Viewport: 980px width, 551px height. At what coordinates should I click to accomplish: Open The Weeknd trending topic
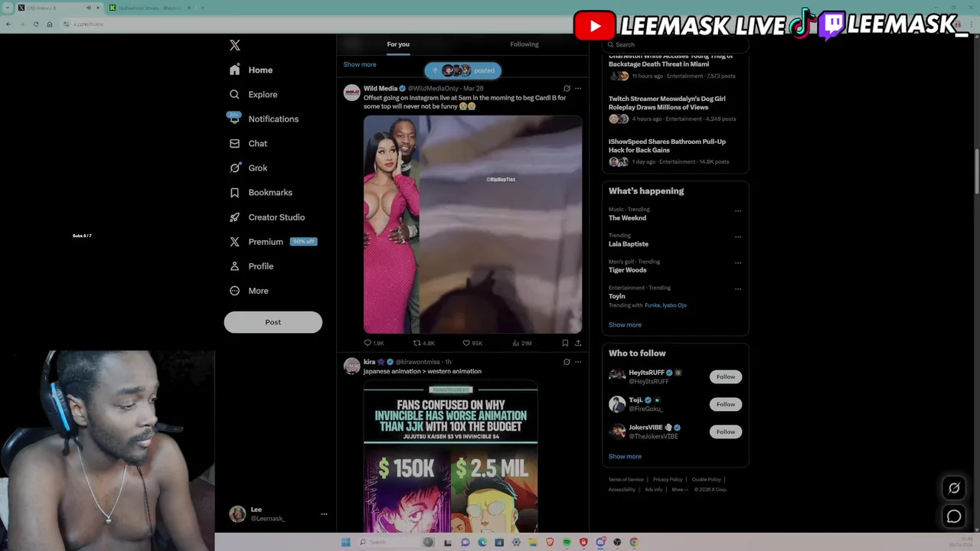(627, 218)
